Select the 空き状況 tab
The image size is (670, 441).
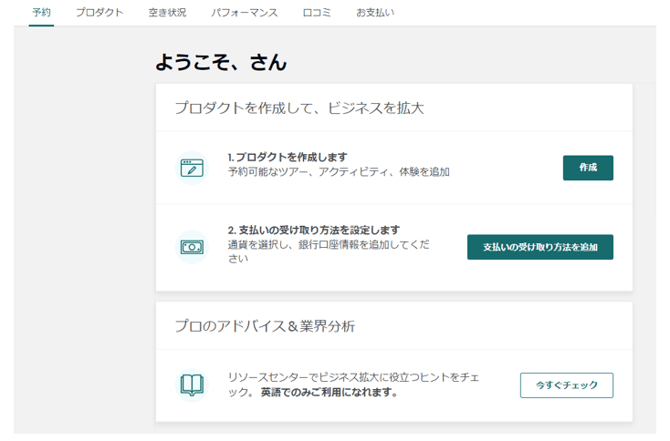click(167, 13)
